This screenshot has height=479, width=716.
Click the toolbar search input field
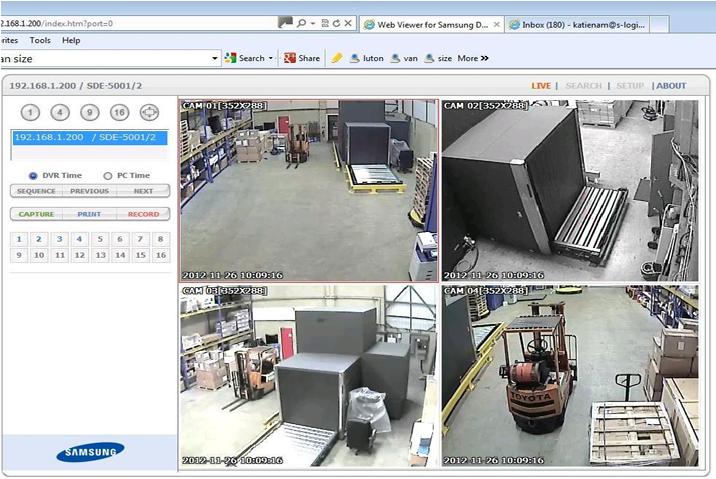click(x=105, y=58)
